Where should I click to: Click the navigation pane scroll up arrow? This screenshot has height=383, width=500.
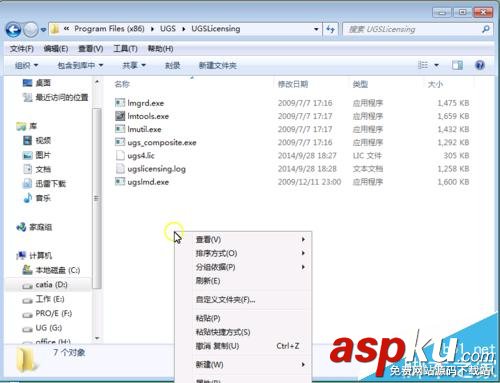tap(97, 82)
